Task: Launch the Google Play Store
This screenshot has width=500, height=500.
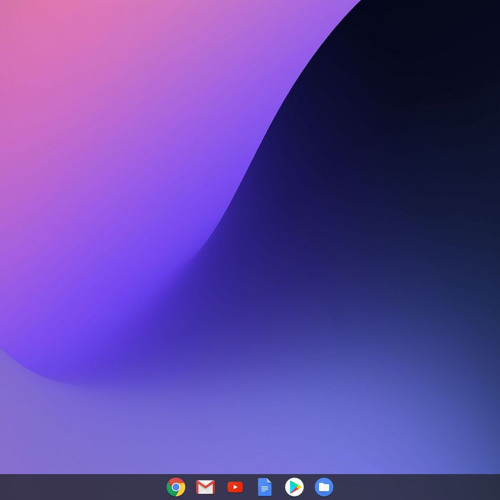Action: (x=294, y=487)
